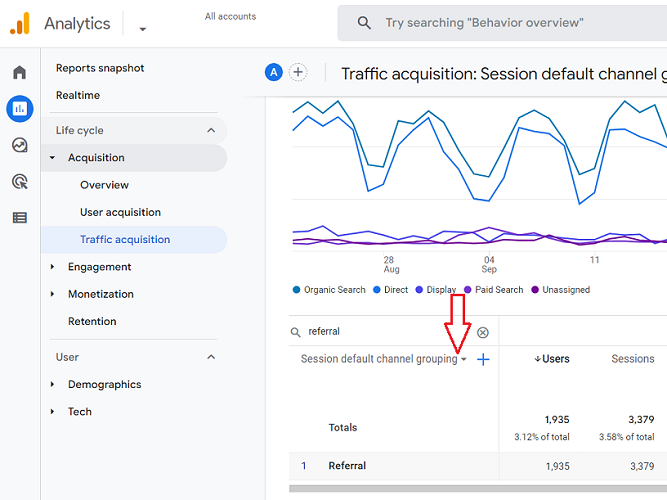Viewport: 667px width, 500px height.
Task: Click the Google Analytics logo
Action: [20, 23]
